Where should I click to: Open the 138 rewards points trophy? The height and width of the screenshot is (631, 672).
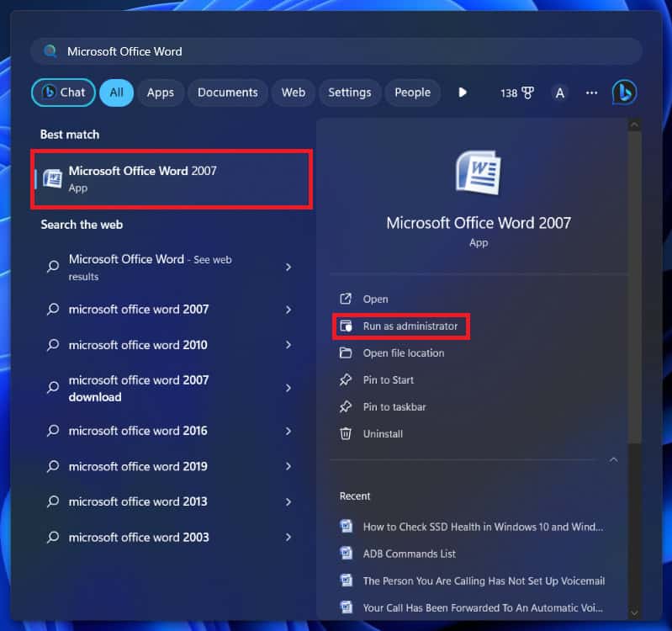(517, 93)
